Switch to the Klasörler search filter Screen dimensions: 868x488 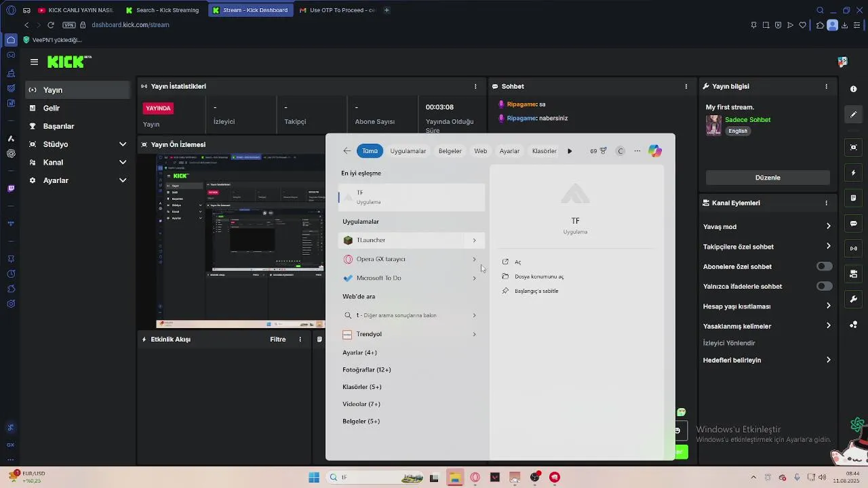click(x=544, y=151)
